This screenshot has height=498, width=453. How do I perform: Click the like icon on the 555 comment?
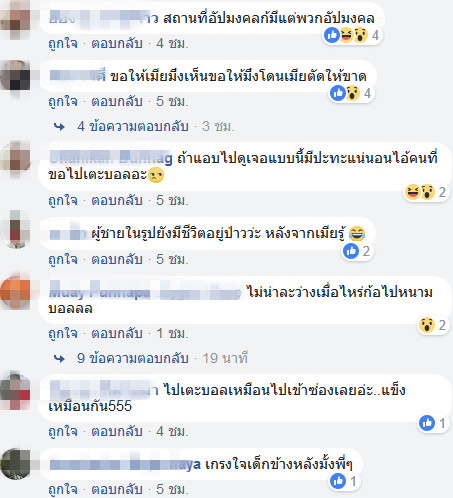pyautogui.click(x=427, y=423)
